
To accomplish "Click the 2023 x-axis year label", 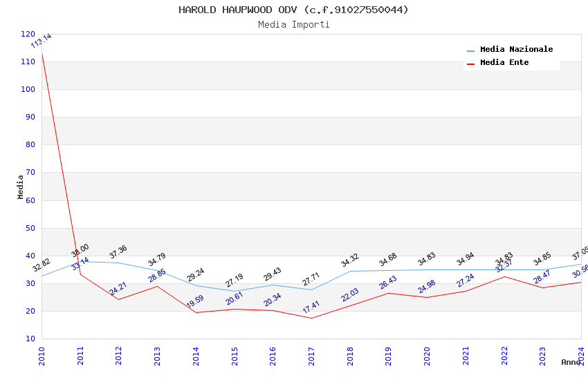I will pos(542,357).
